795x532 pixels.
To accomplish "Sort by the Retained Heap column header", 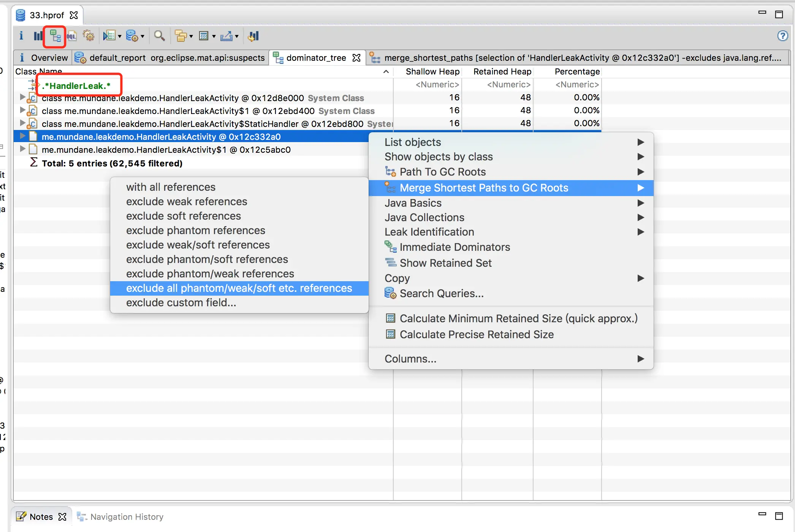I will (x=502, y=71).
